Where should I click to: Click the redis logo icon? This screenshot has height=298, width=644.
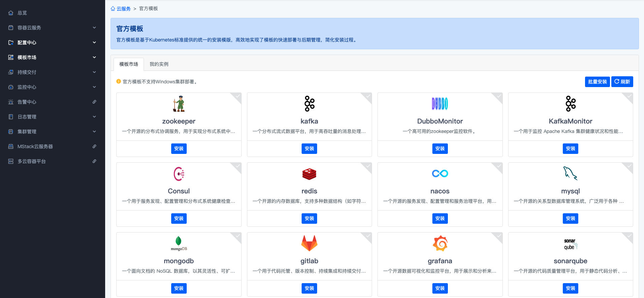point(309,174)
